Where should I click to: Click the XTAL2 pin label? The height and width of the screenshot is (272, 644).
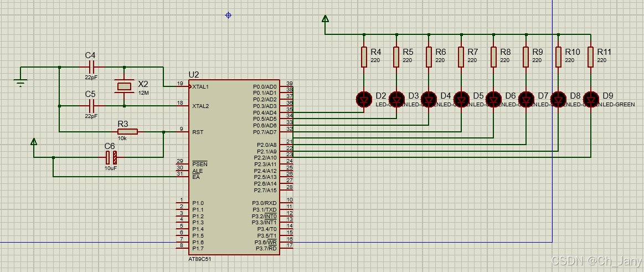coord(200,106)
